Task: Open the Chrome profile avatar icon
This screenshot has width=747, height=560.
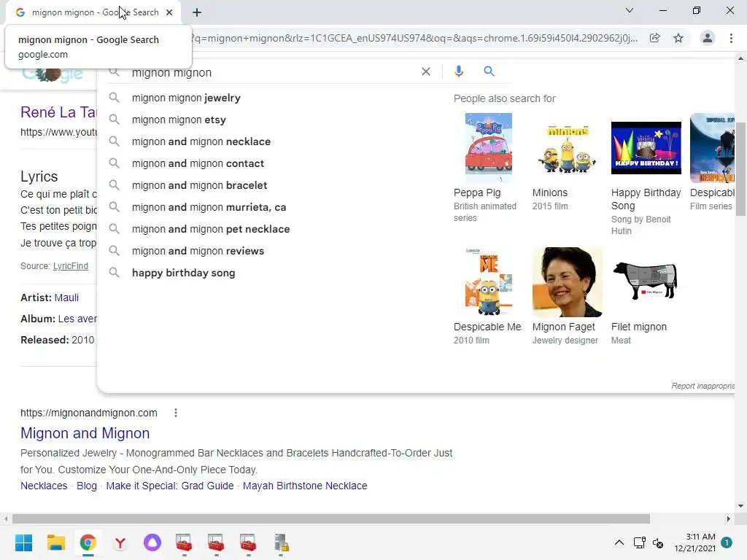Action: 708,38
